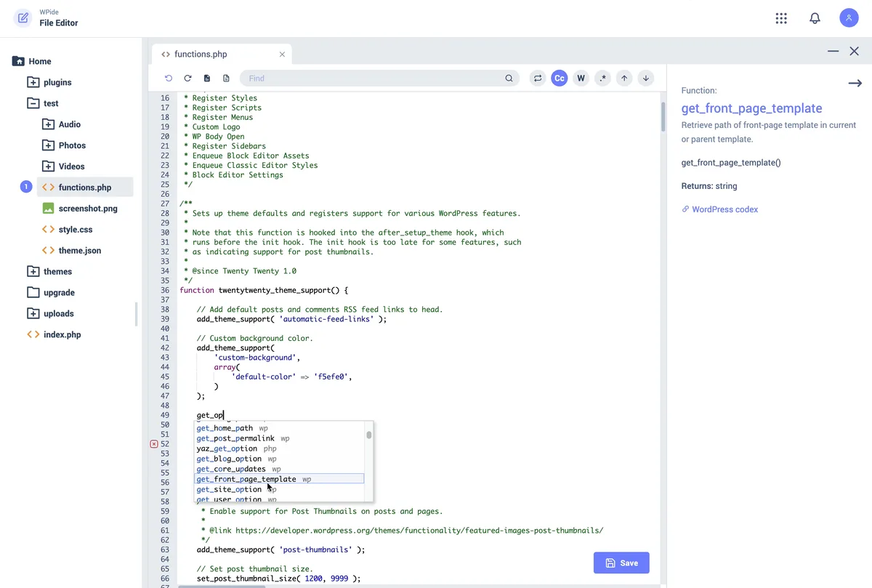The height and width of the screenshot is (588, 872).
Task: Open the notifications bell
Action: [815, 18]
